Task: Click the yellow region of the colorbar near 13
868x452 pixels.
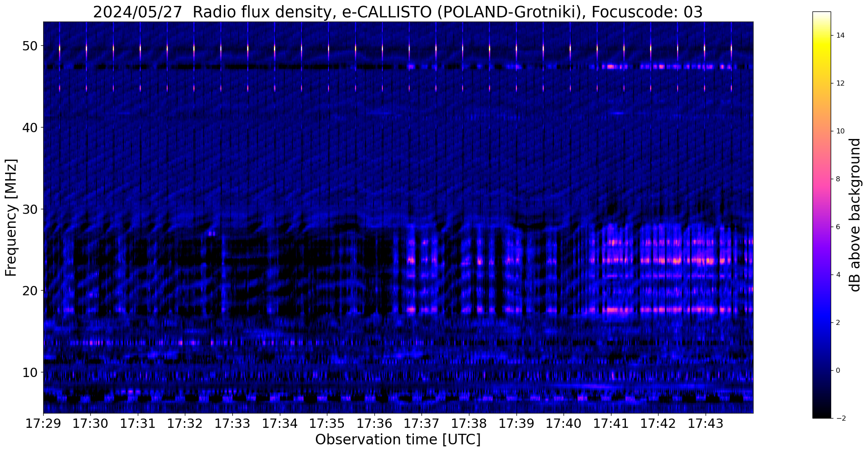Action: pos(821,59)
